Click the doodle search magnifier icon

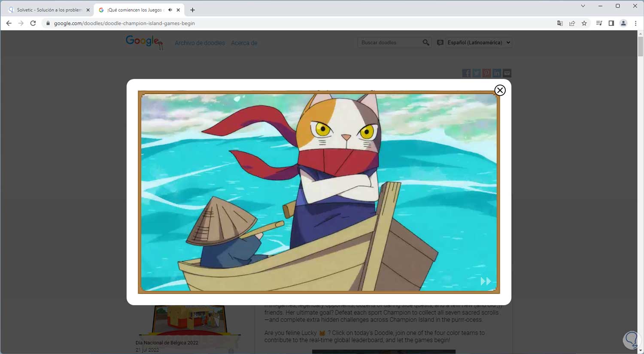[426, 42]
